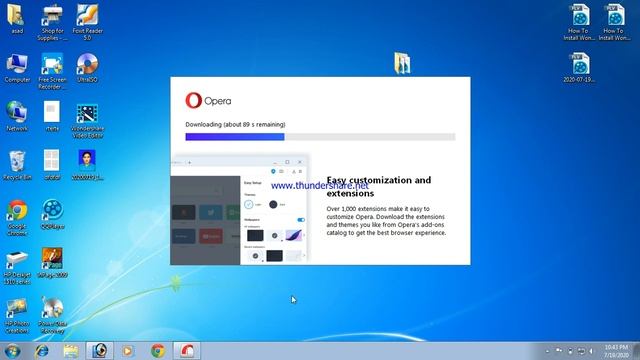The image size is (640, 360).
Task: Open the Recycle Bin
Action: pyautogui.click(x=17, y=165)
